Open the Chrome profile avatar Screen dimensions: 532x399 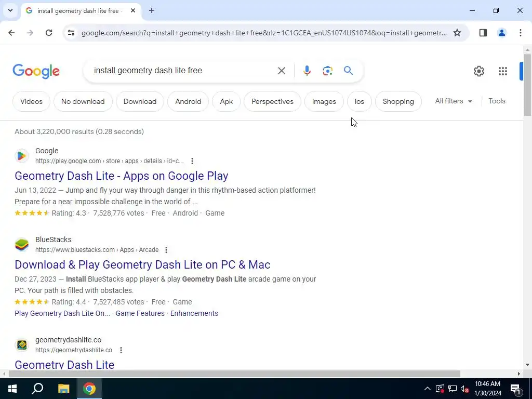[x=501, y=33]
